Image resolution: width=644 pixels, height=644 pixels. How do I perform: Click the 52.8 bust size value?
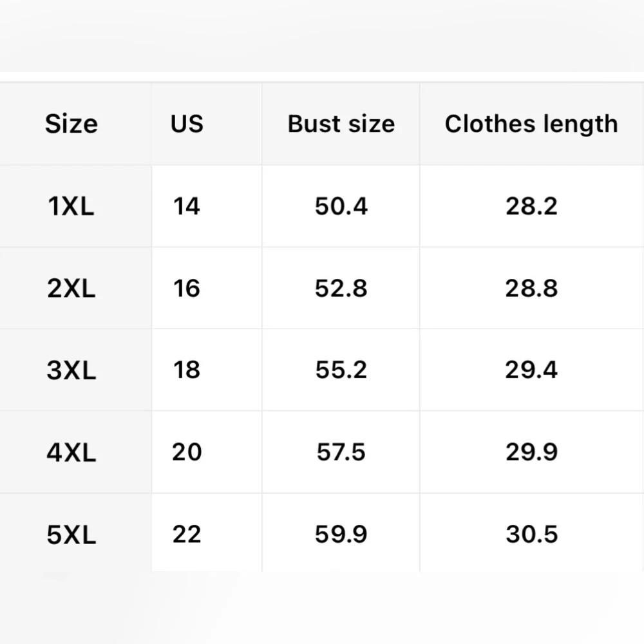coord(341,289)
